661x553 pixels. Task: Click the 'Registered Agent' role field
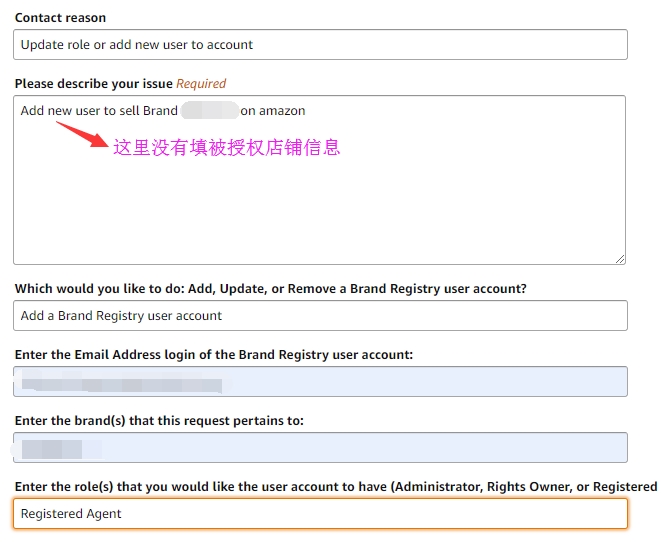(x=320, y=514)
